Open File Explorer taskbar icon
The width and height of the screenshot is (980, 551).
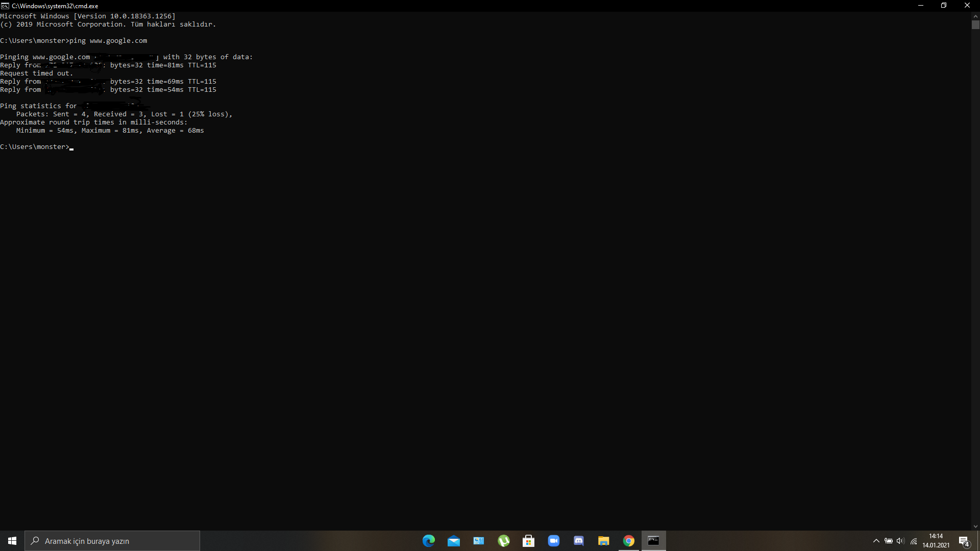(603, 541)
